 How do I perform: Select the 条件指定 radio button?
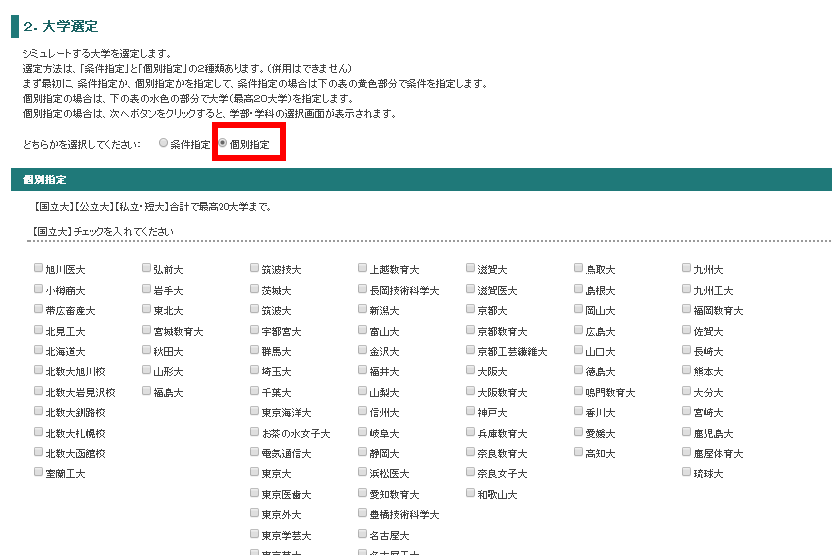click(163, 143)
